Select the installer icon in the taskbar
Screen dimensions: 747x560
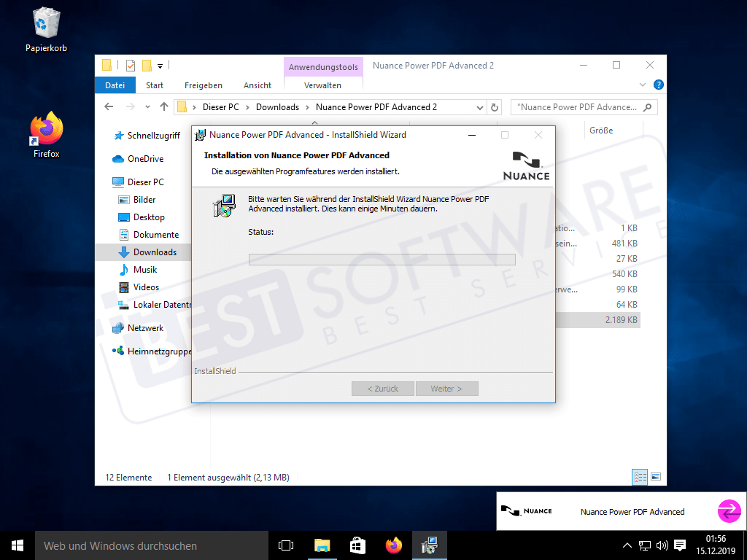tap(430, 545)
